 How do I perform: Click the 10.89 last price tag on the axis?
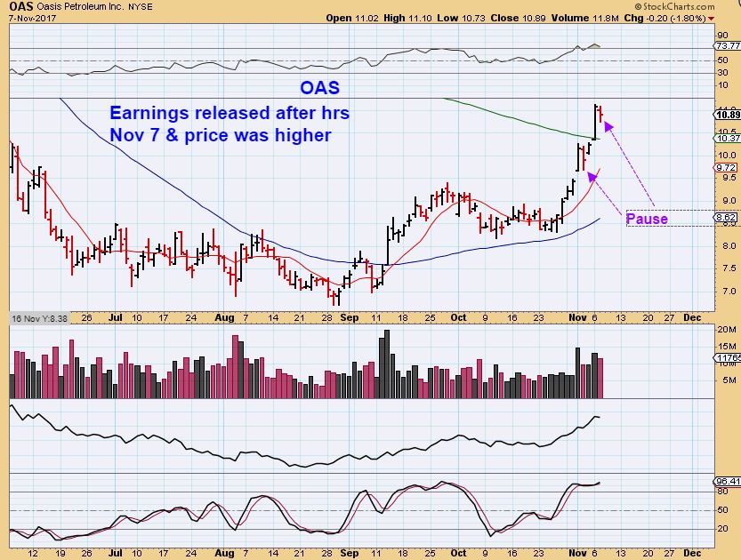point(728,115)
